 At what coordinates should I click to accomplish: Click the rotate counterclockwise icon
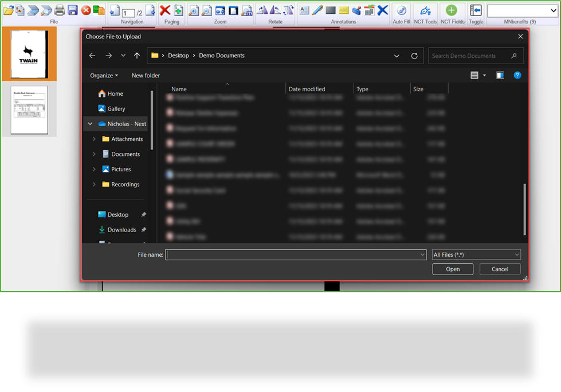[275, 10]
